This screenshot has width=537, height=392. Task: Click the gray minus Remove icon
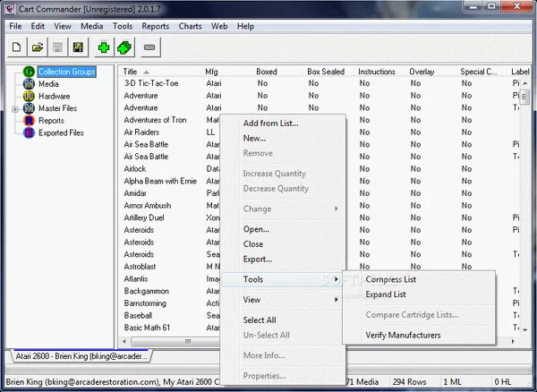click(x=149, y=47)
